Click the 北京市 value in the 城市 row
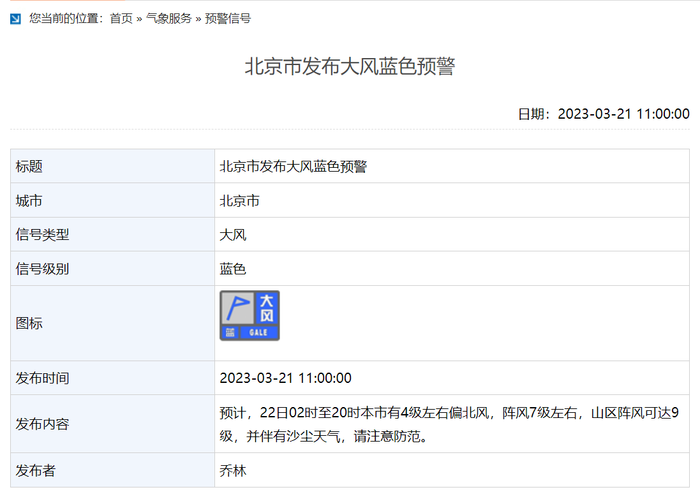This screenshot has height=499, width=700. [x=240, y=201]
